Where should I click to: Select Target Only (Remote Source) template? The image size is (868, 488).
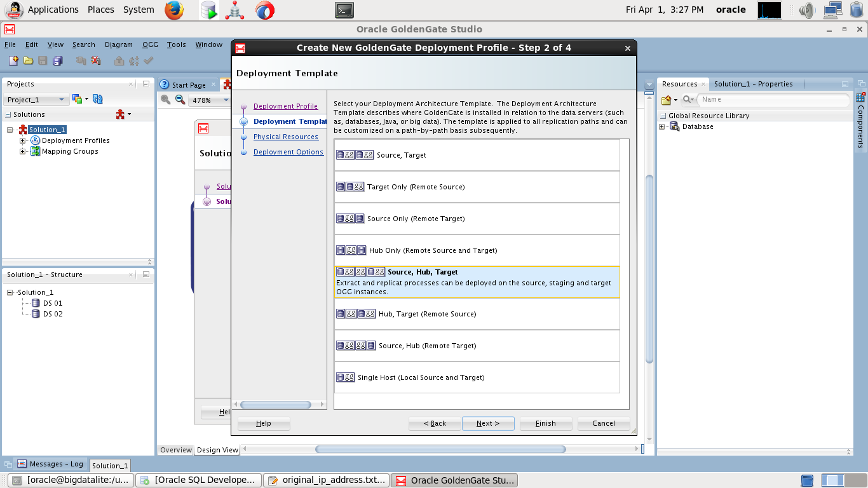pos(477,187)
